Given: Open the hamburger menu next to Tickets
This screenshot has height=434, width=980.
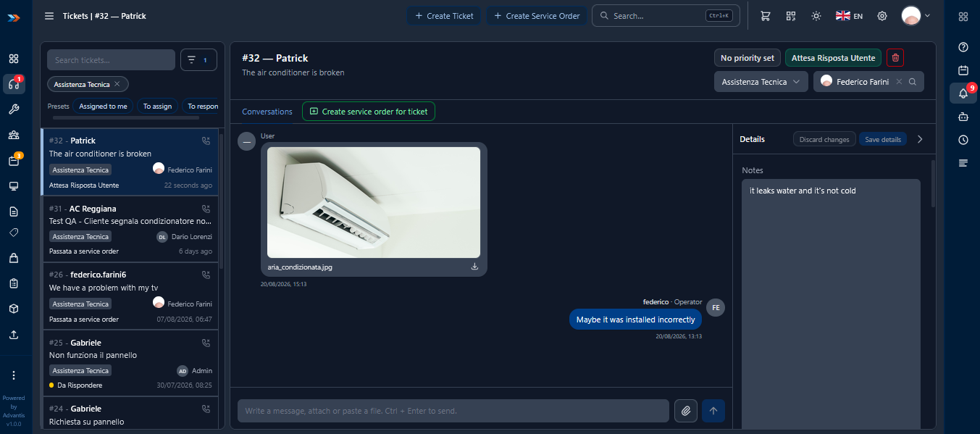Looking at the screenshot, I should coord(49,16).
